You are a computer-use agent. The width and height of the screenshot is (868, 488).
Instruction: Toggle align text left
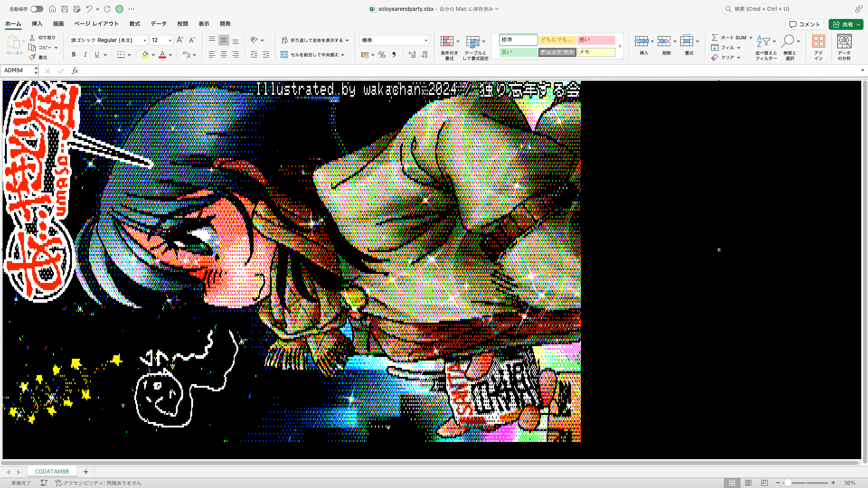click(x=212, y=55)
